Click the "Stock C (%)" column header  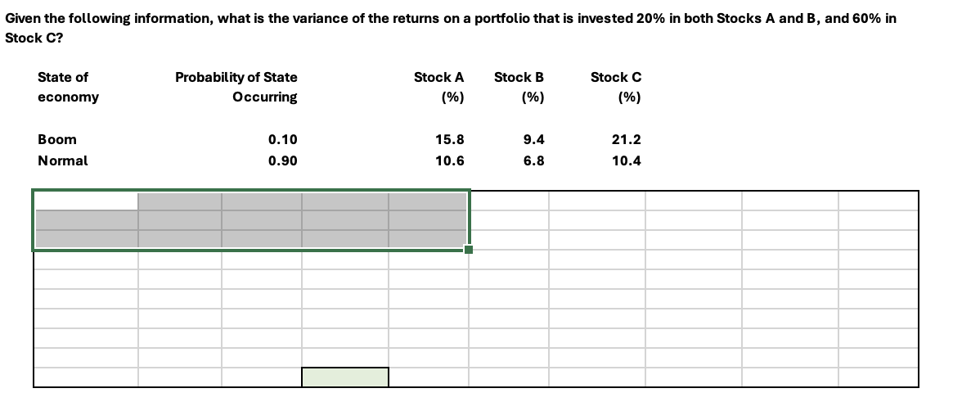click(x=616, y=87)
